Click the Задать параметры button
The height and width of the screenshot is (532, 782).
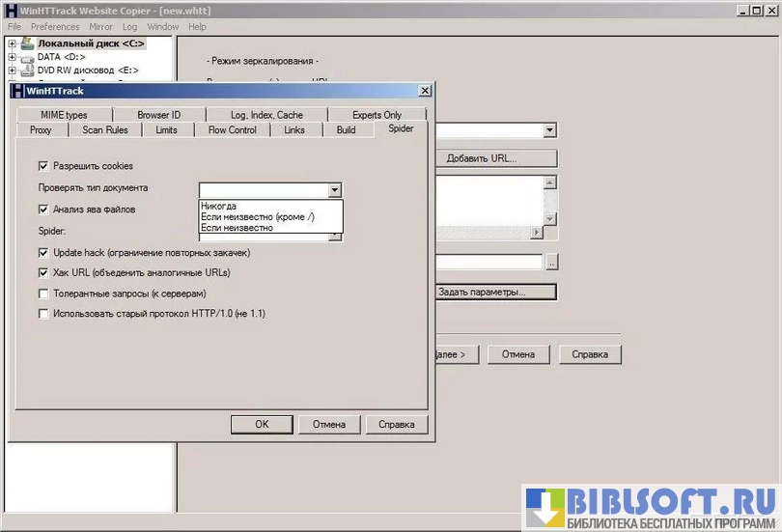[495, 292]
